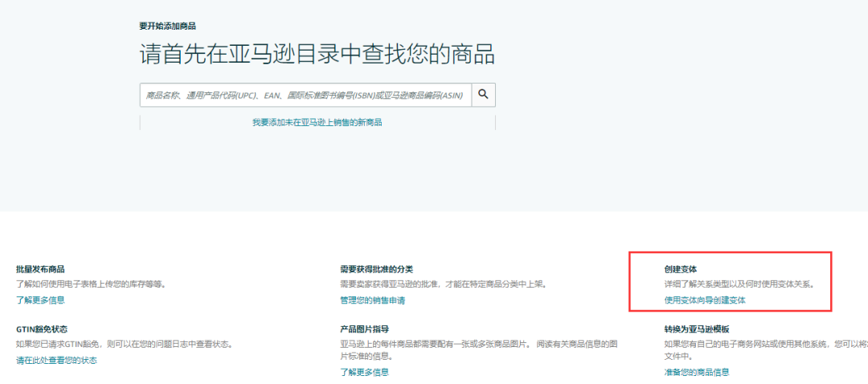Click the 批量发布商品 heading
Image resolution: width=868 pixels, height=384 pixels.
(x=40, y=269)
